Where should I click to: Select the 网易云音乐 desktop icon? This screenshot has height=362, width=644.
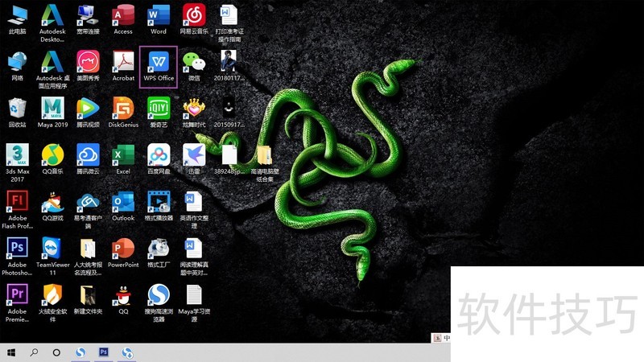pos(194,19)
